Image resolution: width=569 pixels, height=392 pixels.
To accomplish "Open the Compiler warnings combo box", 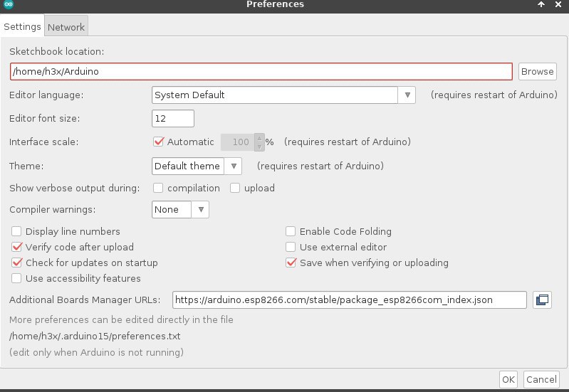I will (x=180, y=210).
